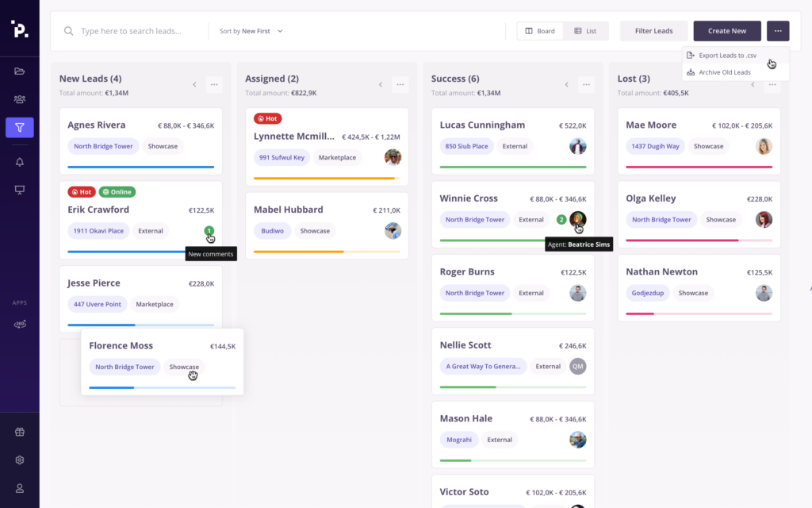Click the Create New button
This screenshot has height=508, width=812.
click(727, 31)
